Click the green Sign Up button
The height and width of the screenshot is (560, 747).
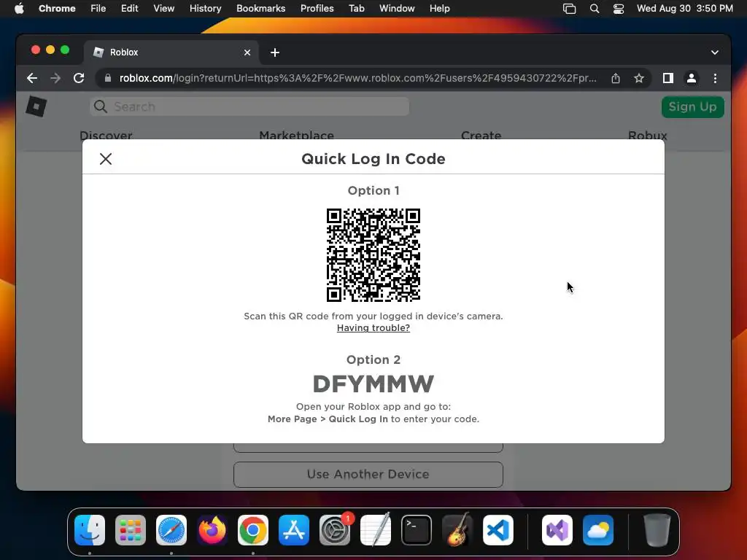point(693,106)
